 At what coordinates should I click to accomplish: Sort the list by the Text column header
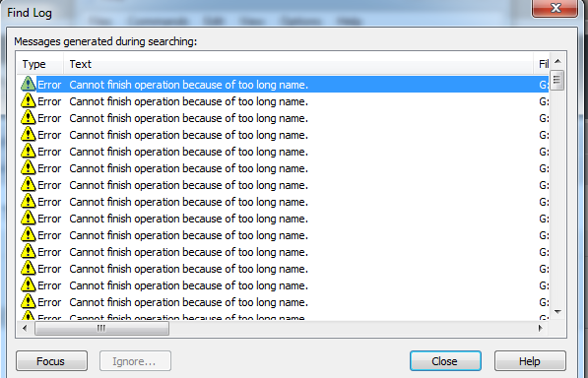[298, 64]
